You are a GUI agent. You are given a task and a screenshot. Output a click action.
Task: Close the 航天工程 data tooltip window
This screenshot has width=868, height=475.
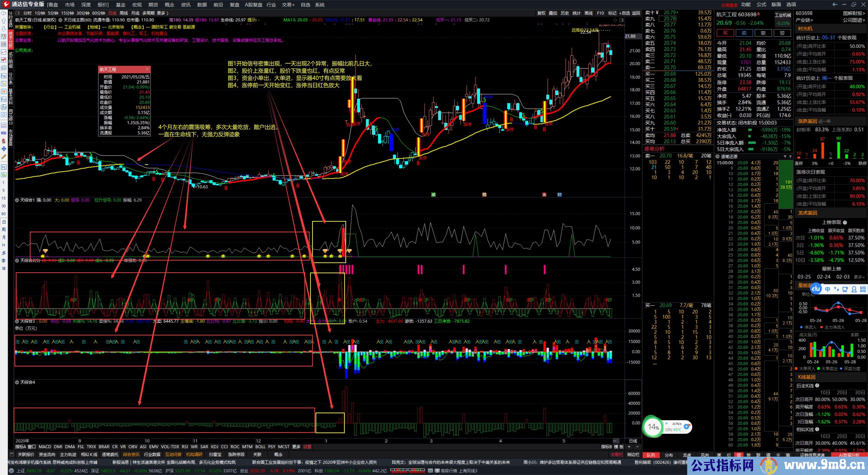point(147,69)
